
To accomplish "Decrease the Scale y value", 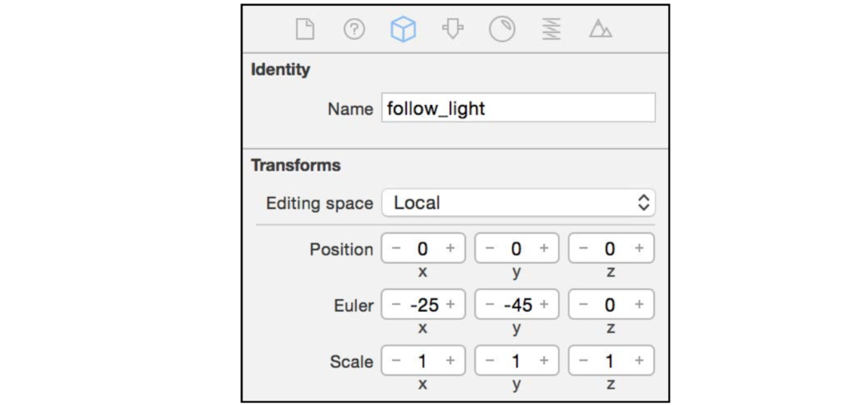I will coord(490,361).
